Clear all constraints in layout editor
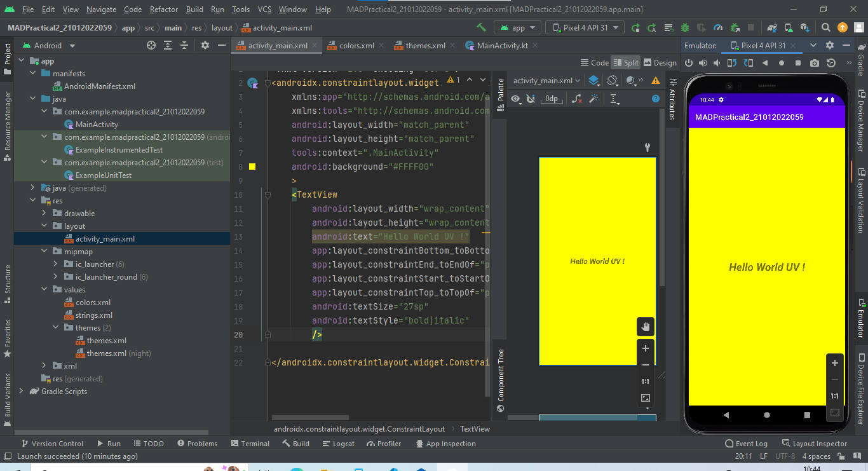This screenshot has height=471, width=868. [577, 99]
